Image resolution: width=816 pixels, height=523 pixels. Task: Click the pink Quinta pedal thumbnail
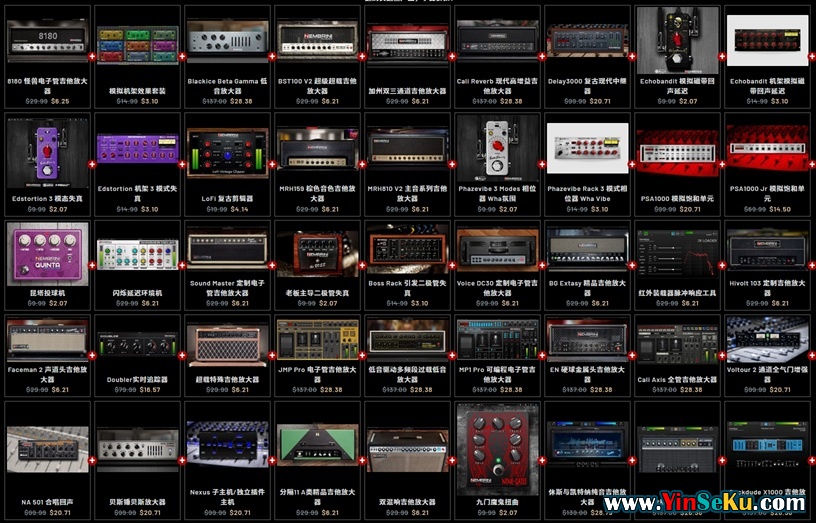(47, 254)
